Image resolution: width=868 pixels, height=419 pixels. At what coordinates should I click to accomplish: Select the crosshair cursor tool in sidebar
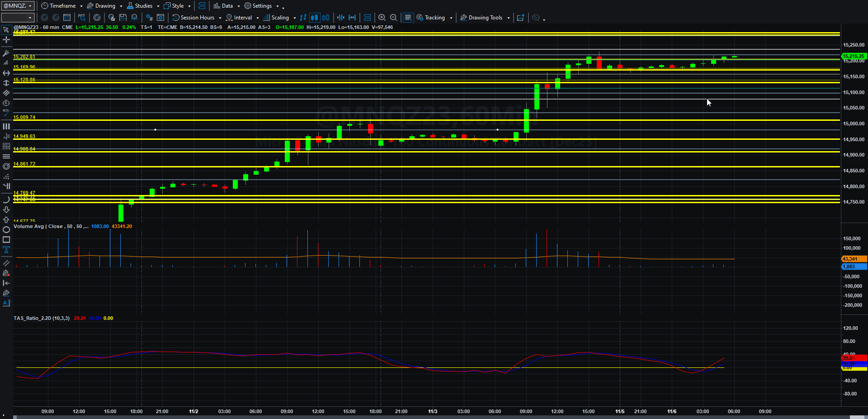[6, 40]
